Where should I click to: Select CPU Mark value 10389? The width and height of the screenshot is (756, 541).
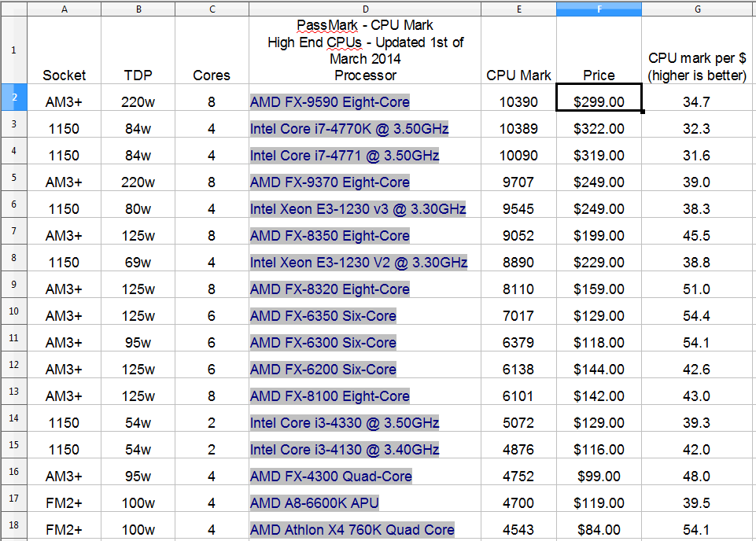[518, 124]
